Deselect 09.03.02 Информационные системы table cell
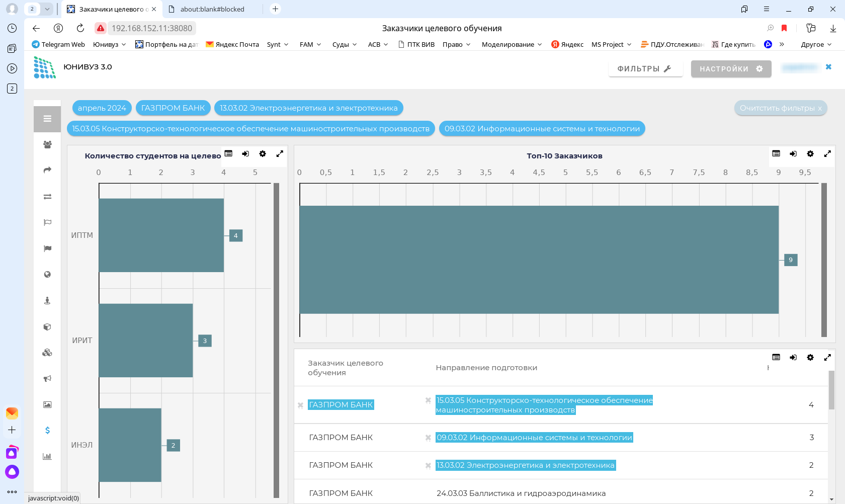Screen dimensions: 845x504 [x=428, y=438]
